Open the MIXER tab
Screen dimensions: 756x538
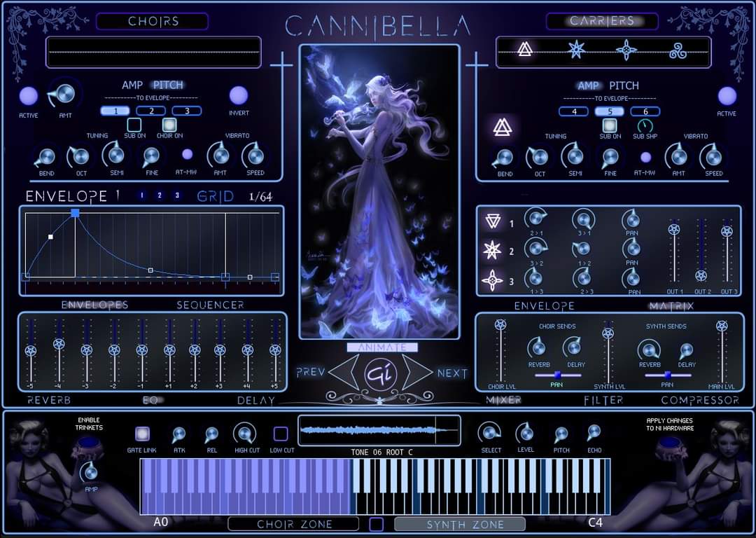point(504,400)
